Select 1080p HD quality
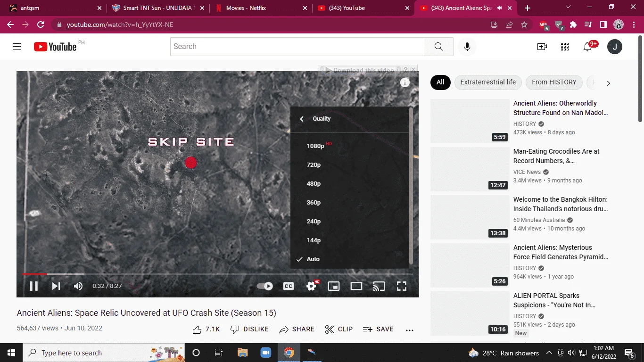Image resolution: width=644 pixels, height=362 pixels. coord(349,146)
